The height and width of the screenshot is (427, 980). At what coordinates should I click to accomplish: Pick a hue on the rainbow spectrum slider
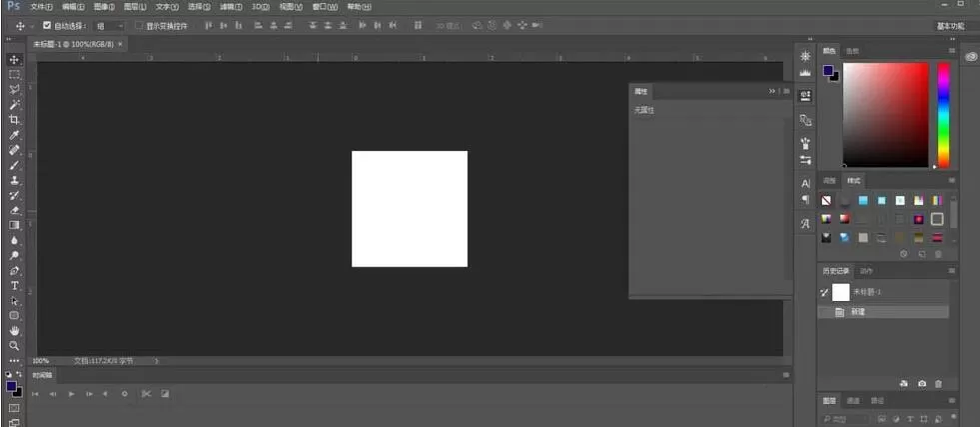(943, 115)
